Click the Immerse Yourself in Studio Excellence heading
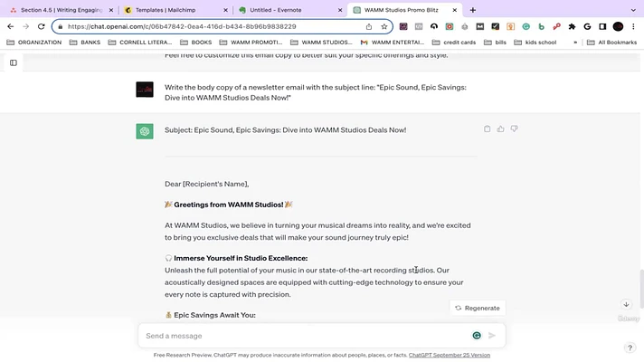 point(241,258)
